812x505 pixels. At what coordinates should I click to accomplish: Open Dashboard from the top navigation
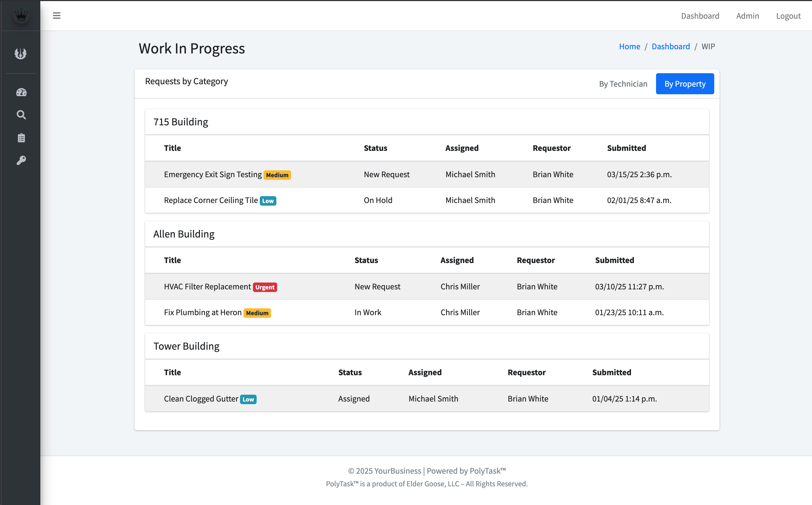(x=700, y=16)
